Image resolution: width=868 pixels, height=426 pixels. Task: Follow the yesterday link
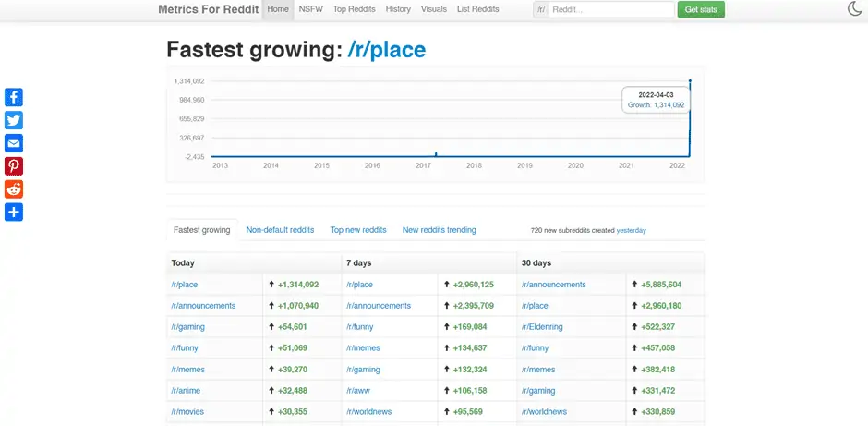tap(631, 230)
